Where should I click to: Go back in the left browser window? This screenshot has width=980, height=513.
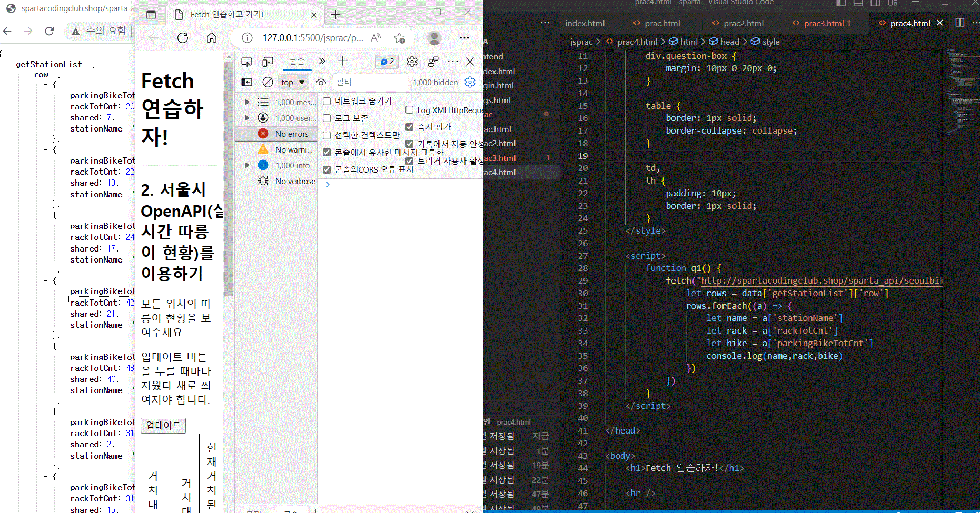[x=7, y=31]
